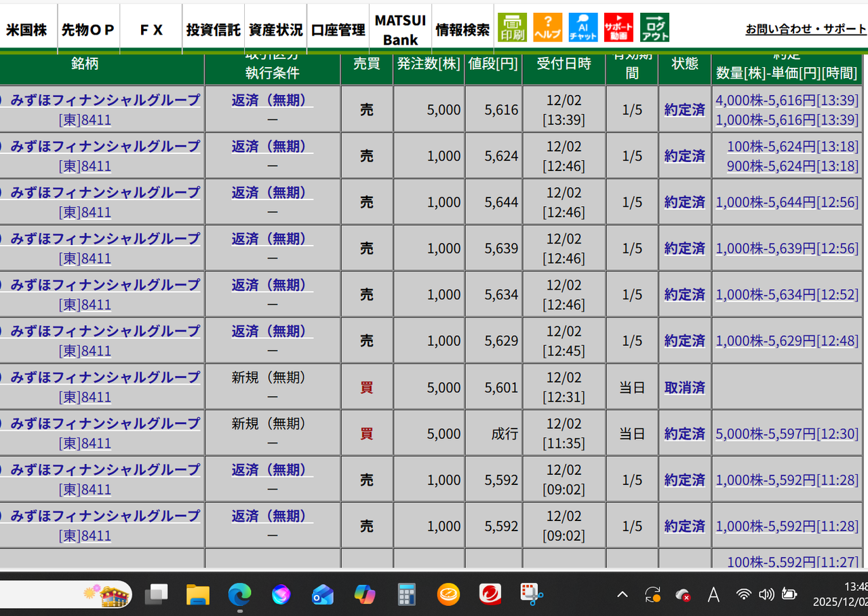868x616 pixels.
Task: Expand hidden icons in the system tray
Action: click(621, 595)
